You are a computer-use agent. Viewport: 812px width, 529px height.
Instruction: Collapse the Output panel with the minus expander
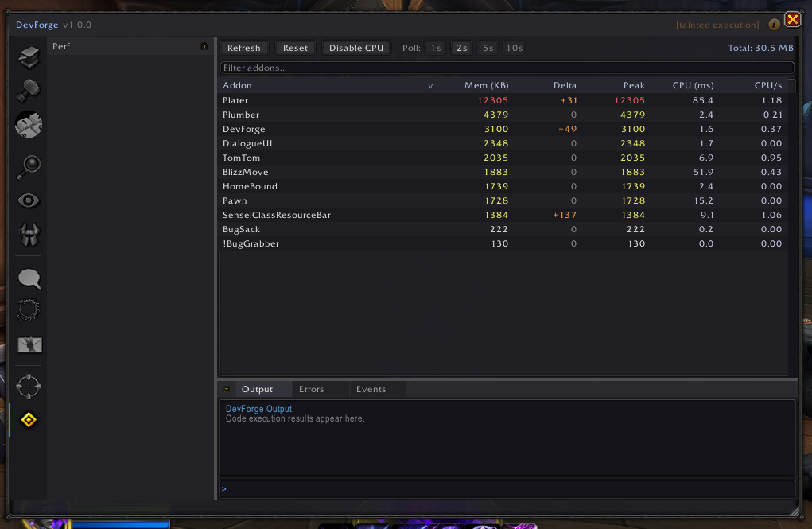[227, 389]
